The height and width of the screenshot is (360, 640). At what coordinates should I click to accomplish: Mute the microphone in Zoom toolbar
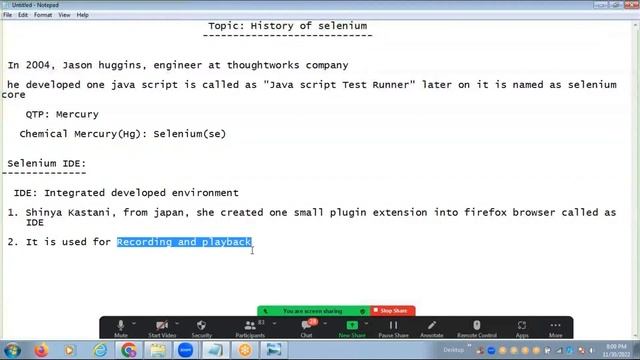[x=121, y=328]
